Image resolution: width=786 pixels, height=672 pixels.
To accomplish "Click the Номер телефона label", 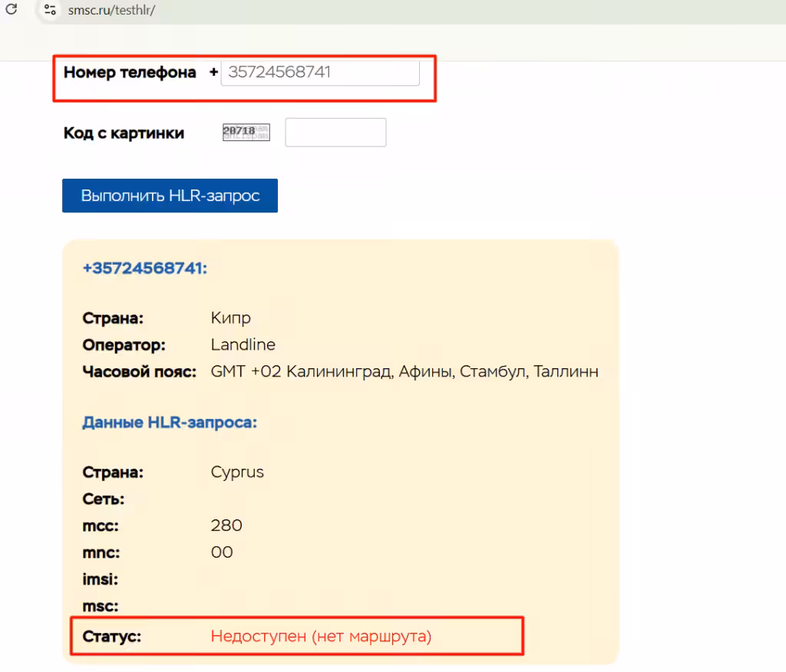I will point(129,72).
